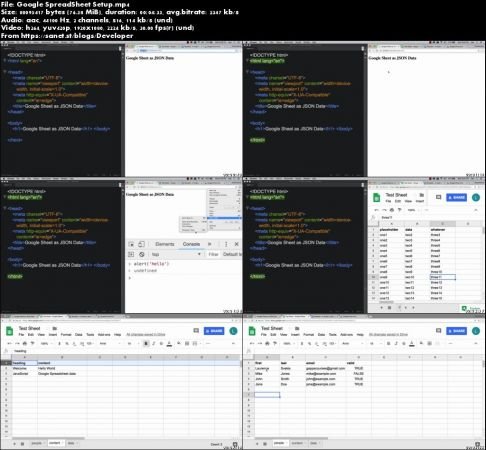Open the Arial font dropdown in the heading/content sheet frame
The width and height of the screenshot is (486, 450).
pyautogui.click(x=109, y=343)
